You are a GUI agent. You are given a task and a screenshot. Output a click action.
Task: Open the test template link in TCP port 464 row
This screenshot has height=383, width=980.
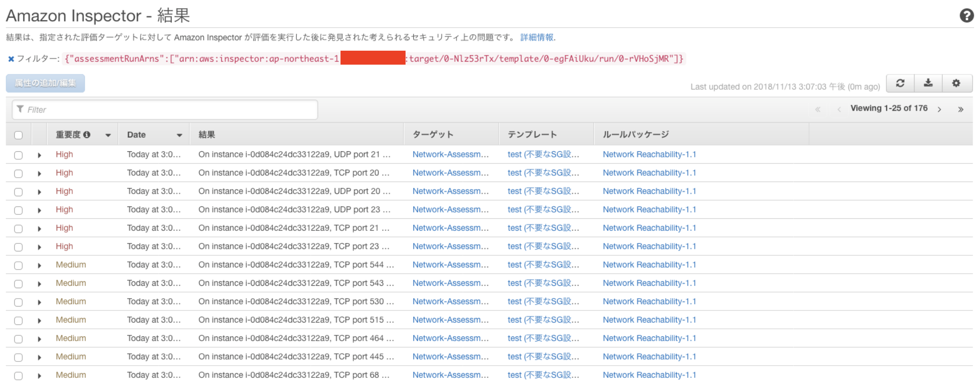[543, 338]
